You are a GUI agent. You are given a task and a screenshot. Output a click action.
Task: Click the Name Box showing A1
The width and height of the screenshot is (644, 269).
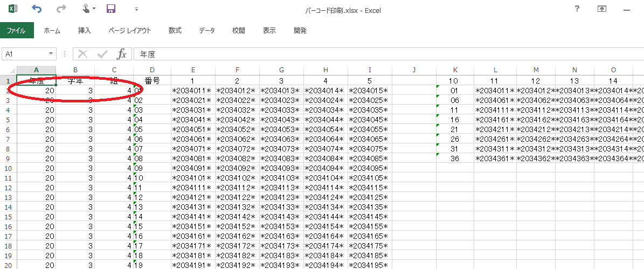[25, 54]
